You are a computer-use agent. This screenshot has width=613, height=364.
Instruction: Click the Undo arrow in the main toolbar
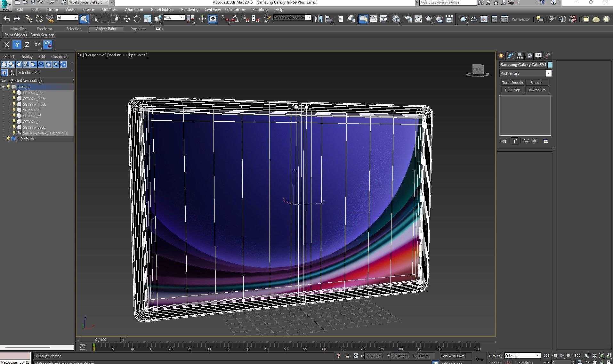6,19
